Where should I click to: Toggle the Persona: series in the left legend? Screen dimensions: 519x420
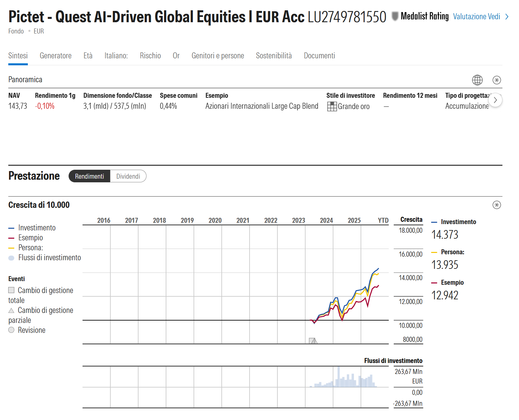coord(26,248)
